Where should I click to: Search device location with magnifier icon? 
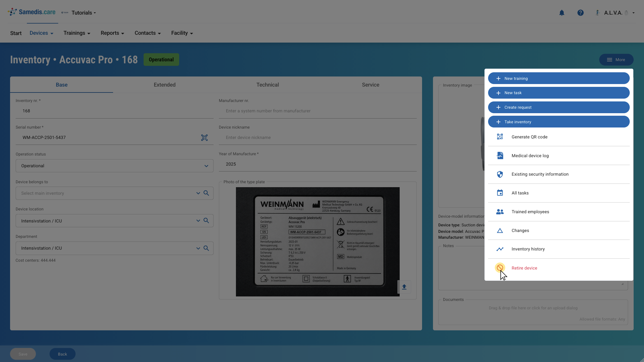click(206, 221)
